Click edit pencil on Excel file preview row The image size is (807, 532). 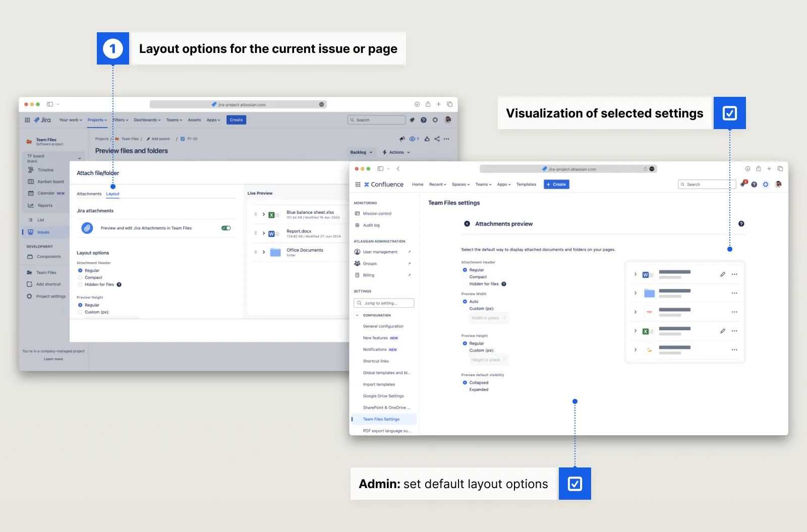click(723, 331)
